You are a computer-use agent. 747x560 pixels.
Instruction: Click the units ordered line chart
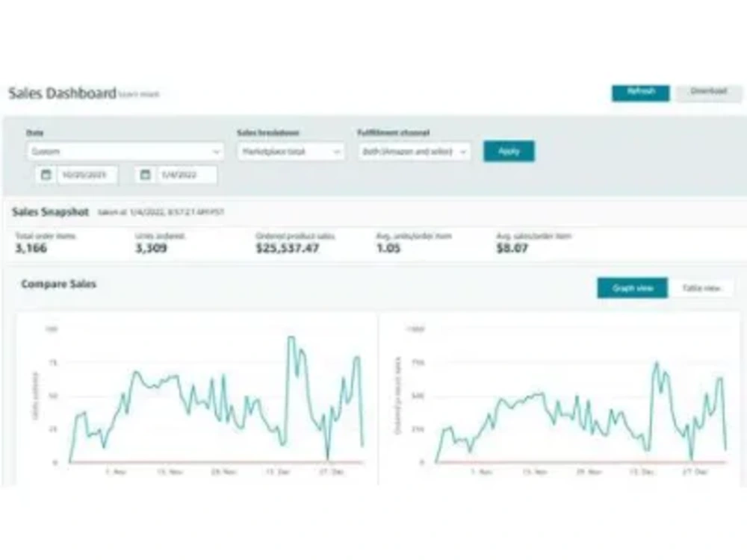pyautogui.click(x=197, y=399)
